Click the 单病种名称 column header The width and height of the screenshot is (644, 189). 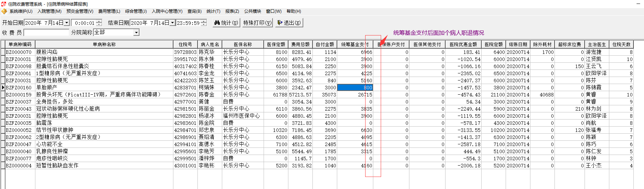pos(104,44)
